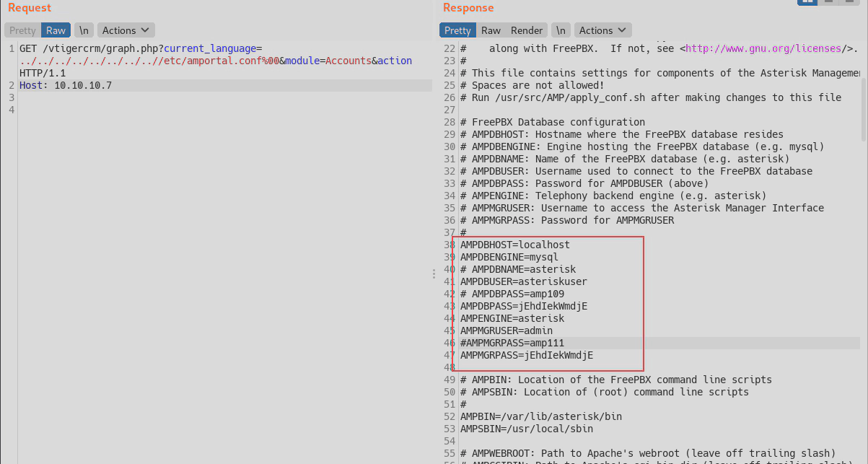Choose the tabbed layout icon

tap(850, 1)
